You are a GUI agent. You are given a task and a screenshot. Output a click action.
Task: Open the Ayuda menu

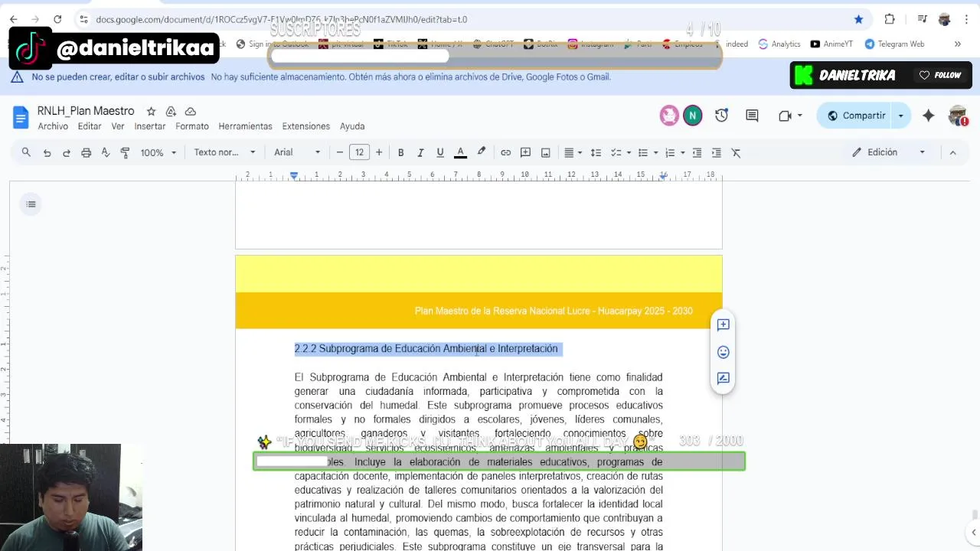(x=352, y=126)
